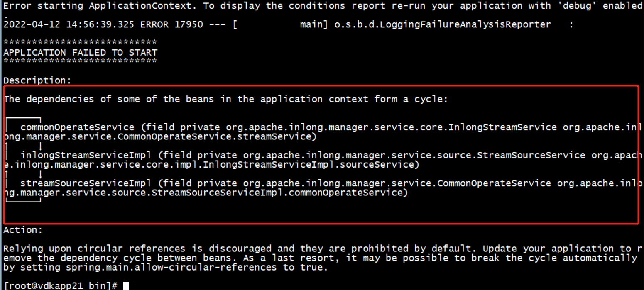
Task: Select the 'inlongStreamServiceImpl' bean name
Action: tap(86, 155)
